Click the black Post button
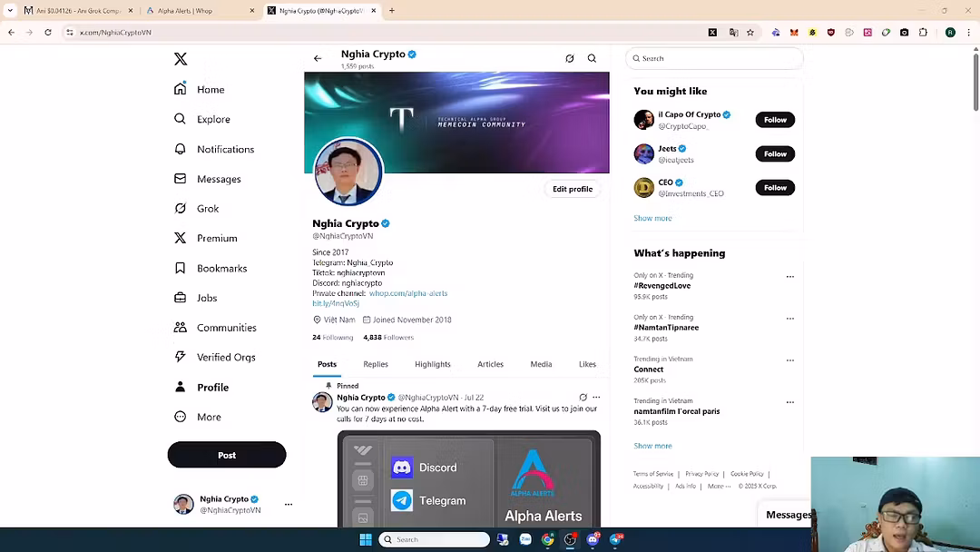The width and height of the screenshot is (980, 552). click(227, 455)
